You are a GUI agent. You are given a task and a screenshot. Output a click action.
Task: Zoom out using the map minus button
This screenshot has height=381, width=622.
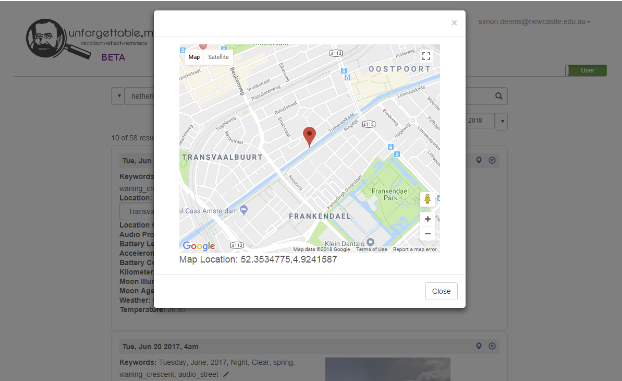pos(427,233)
